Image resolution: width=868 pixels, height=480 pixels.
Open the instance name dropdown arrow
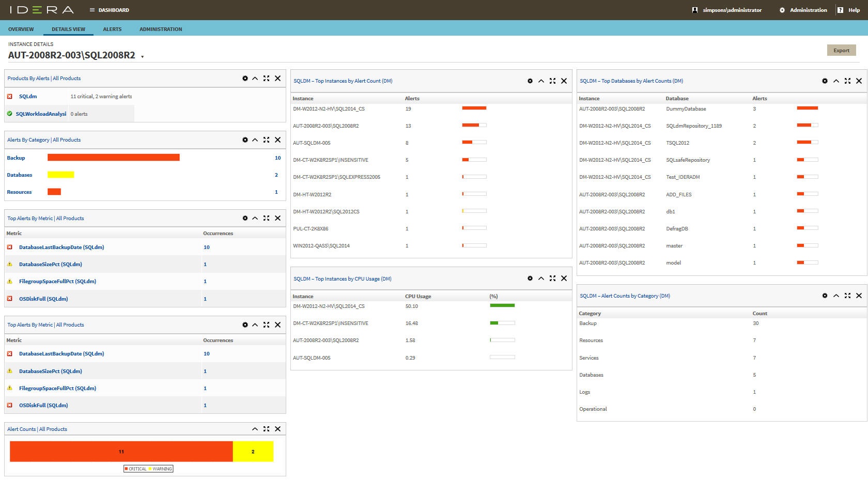[x=143, y=57]
